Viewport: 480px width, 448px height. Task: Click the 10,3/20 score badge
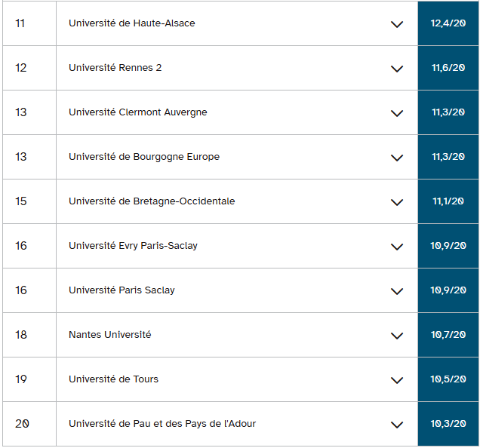448,424
